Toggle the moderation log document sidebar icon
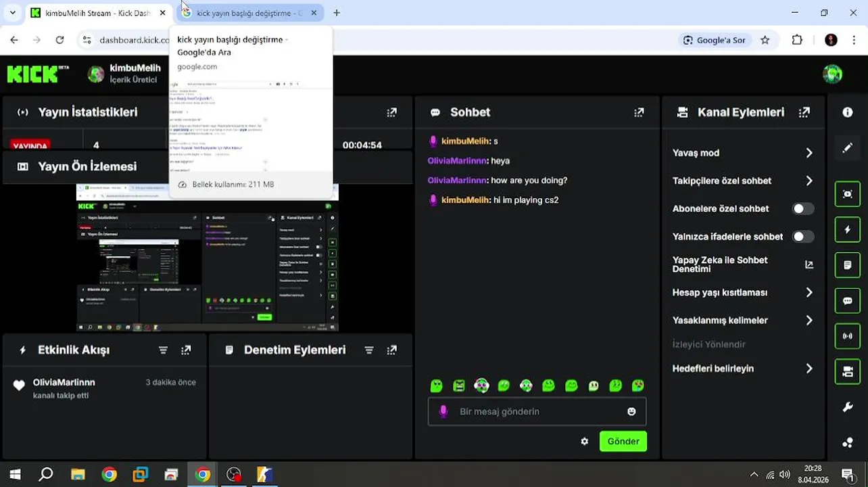The height and width of the screenshot is (487, 868). [x=848, y=265]
